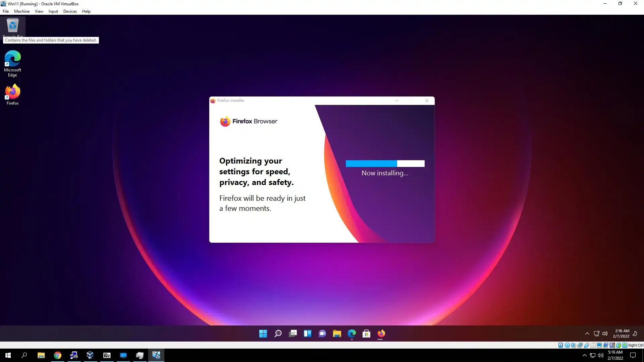The height and width of the screenshot is (362, 644).
Task: Open the Devices menu in VirtualBox
Action: point(70,11)
